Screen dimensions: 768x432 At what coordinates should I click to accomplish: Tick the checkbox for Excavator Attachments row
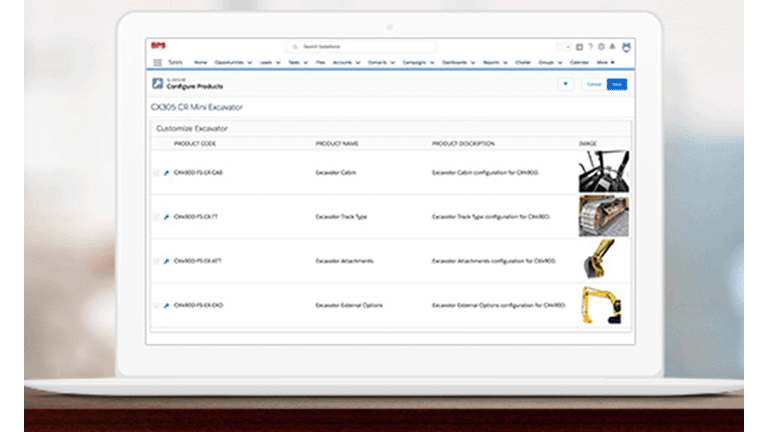coord(156,261)
